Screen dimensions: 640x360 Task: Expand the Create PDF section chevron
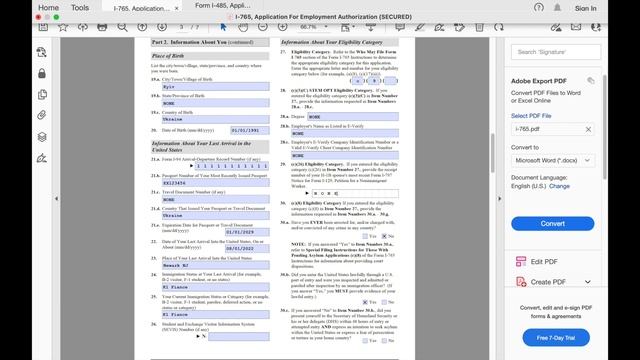[588, 282]
